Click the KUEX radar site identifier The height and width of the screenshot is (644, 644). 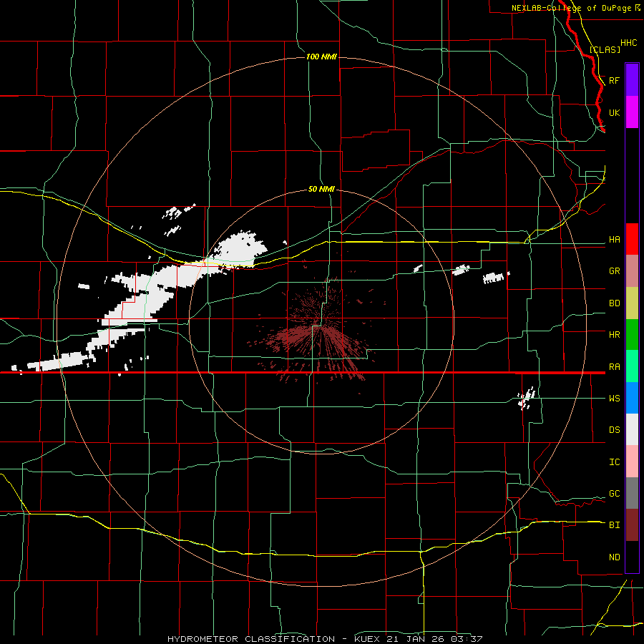click(367, 639)
